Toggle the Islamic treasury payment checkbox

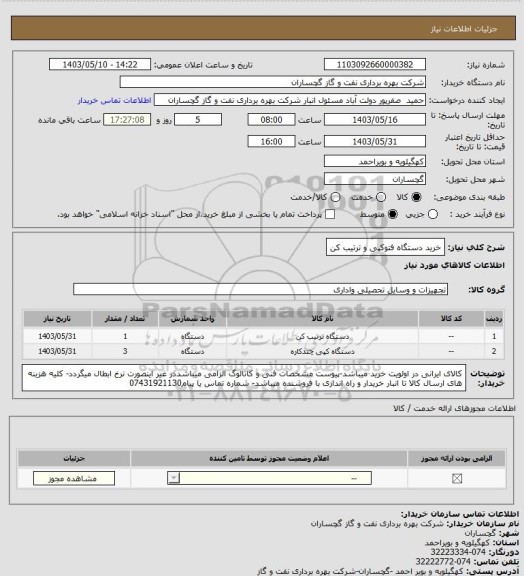330,214
